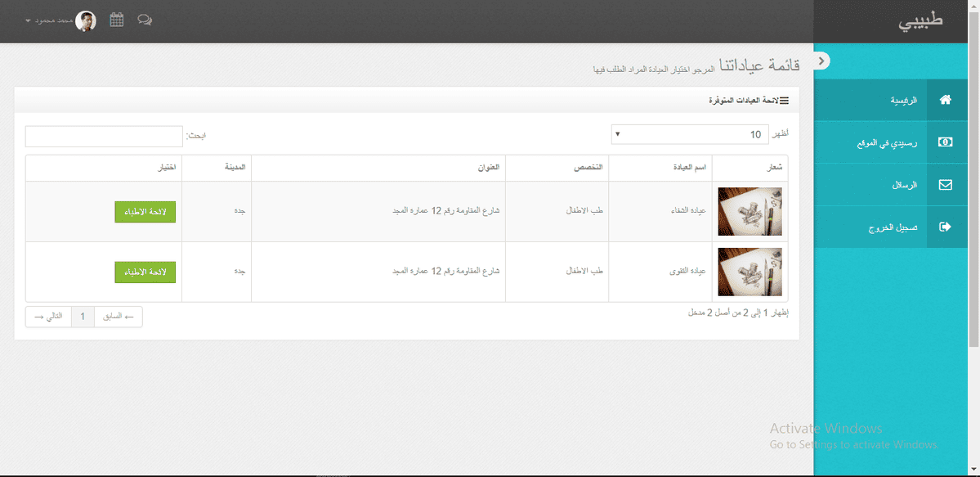Click طب الاطفال cell in عيادة الشفاء row
This screenshot has width=980, height=477.
pyautogui.click(x=557, y=212)
